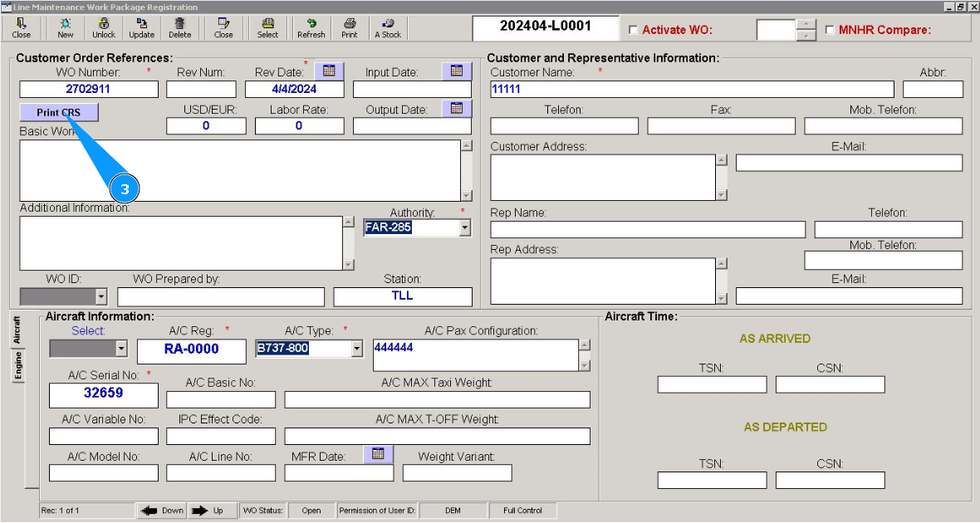Enable the Activate WO checkbox

pyautogui.click(x=634, y=30)
